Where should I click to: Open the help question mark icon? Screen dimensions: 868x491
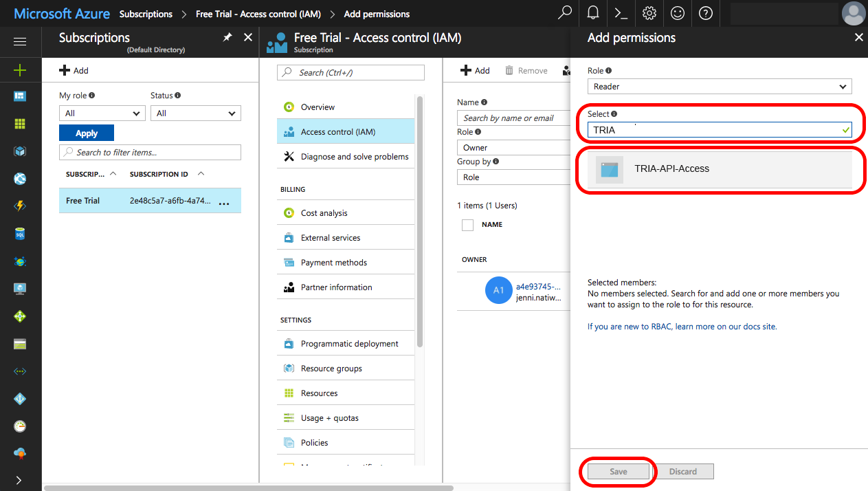click(x=705, y=13)
